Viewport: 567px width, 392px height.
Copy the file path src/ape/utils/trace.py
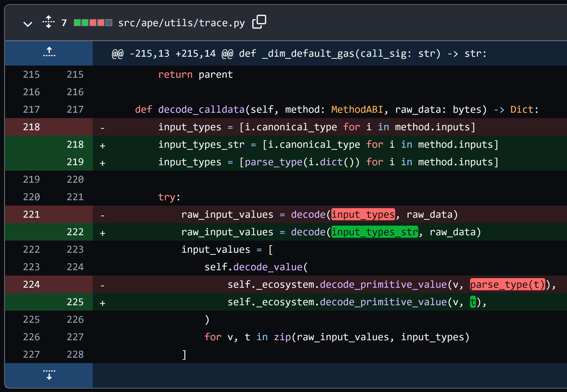click(259, 22)
